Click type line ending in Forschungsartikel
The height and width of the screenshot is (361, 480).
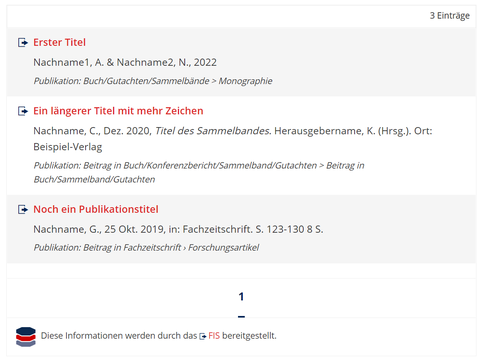click(x=146, y=248)
